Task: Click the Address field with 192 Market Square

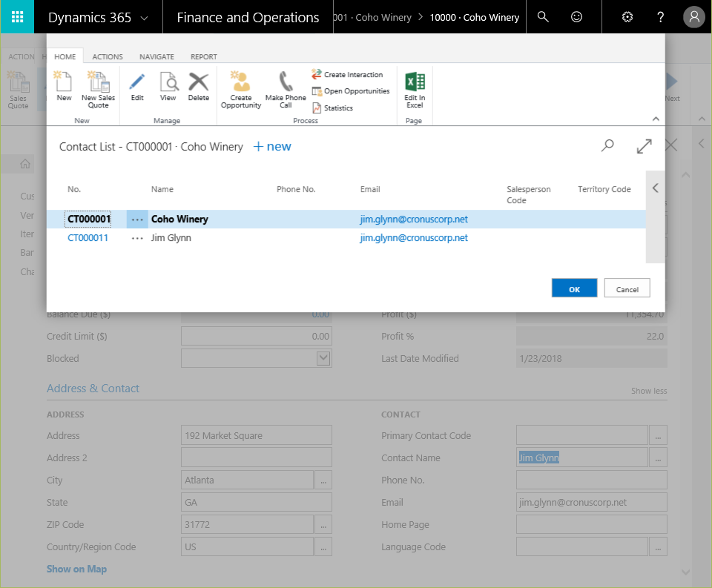Action: coord(256,435)
